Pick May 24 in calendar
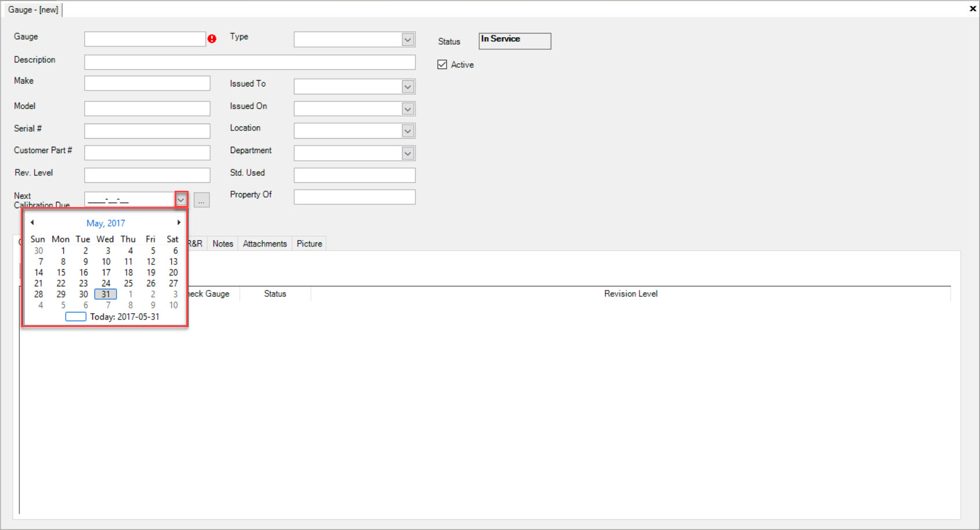980x530 pixels. (106, 284)
